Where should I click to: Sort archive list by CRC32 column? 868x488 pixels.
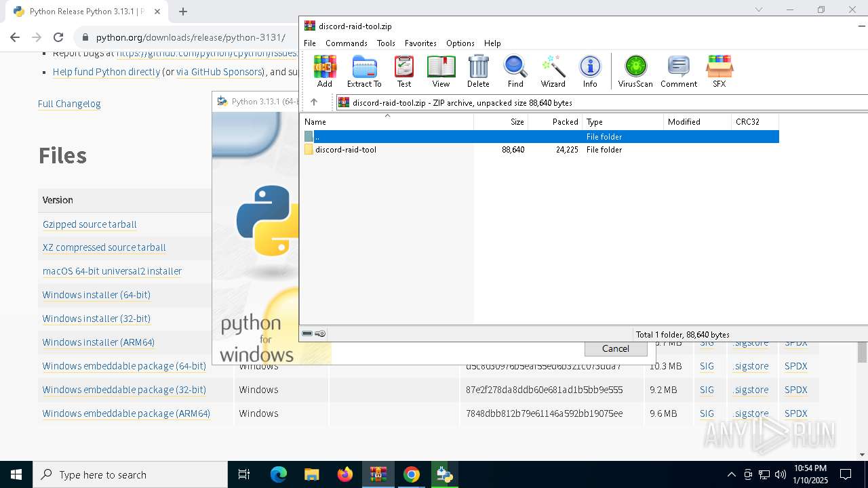coord(755,122)
